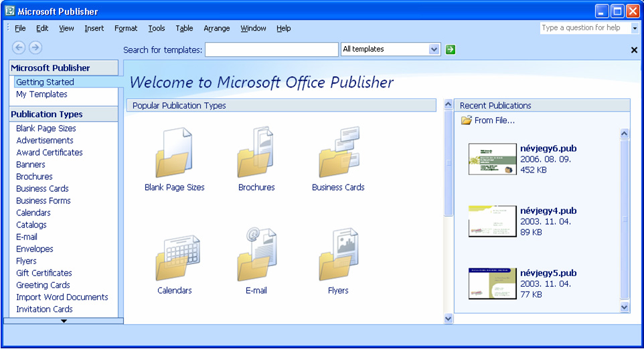Click the From File folder icon
The image size is (644, 349).
click(466, 120)
